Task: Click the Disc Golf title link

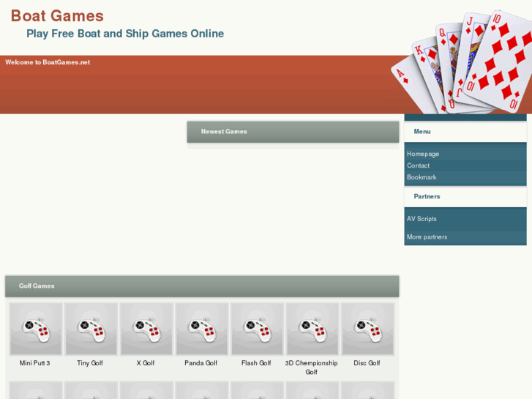Action: pos(367,363)
